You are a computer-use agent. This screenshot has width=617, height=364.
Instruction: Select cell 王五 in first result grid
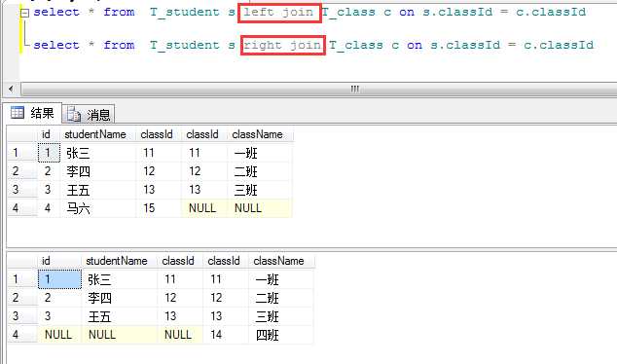[x=98, y=190]
